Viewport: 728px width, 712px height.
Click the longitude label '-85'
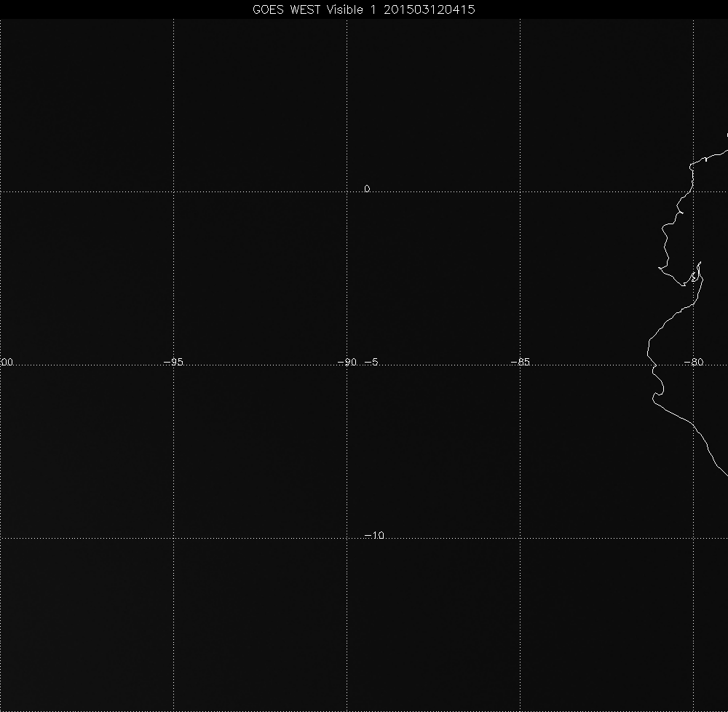point(520,362)
